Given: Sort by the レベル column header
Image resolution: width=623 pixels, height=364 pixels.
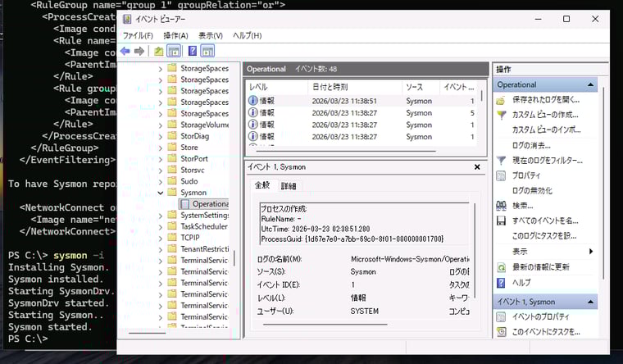Looking at the screenshot, I should pyautogui.click(x=276, y=87).
